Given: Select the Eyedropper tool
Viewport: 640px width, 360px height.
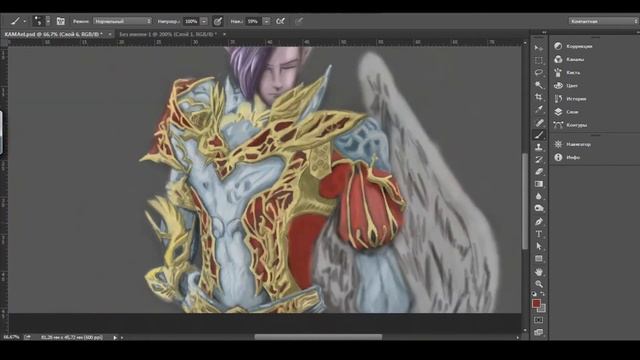Looking at the screenshot, I should point(539,109).
